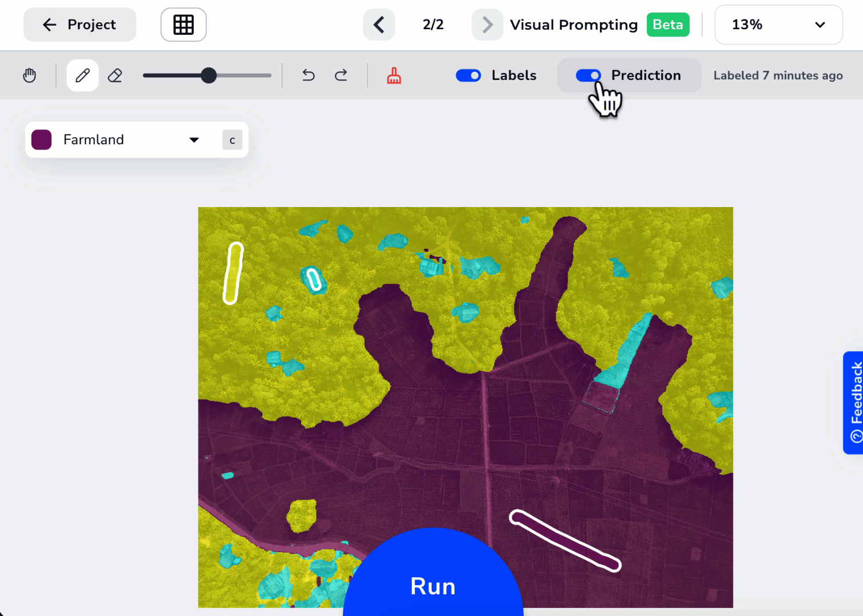Image resolution: width=863 pixels, height=616 pixels.
Task: Click the 'Visual Prompting' title text
Action: (574, 25)
